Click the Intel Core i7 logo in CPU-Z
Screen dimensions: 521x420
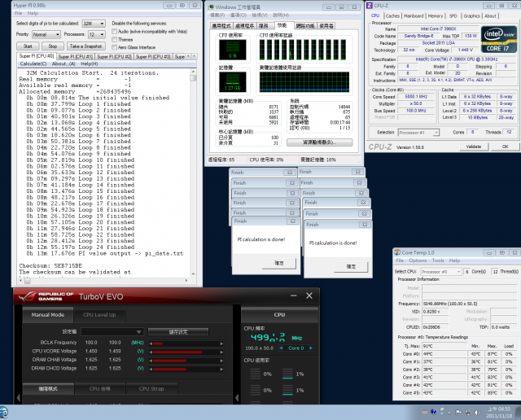click(x=499, y=39)
